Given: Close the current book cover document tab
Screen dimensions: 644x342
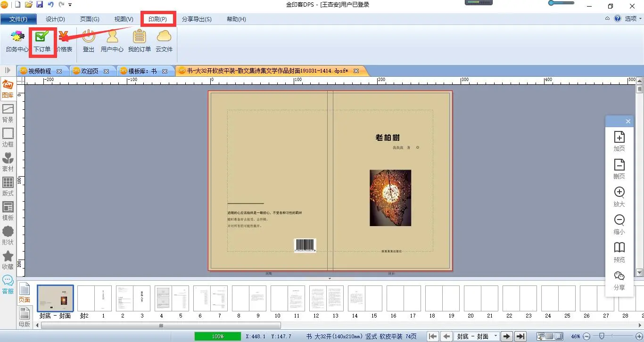Looking at the screenshot, I should pos(356,71).
